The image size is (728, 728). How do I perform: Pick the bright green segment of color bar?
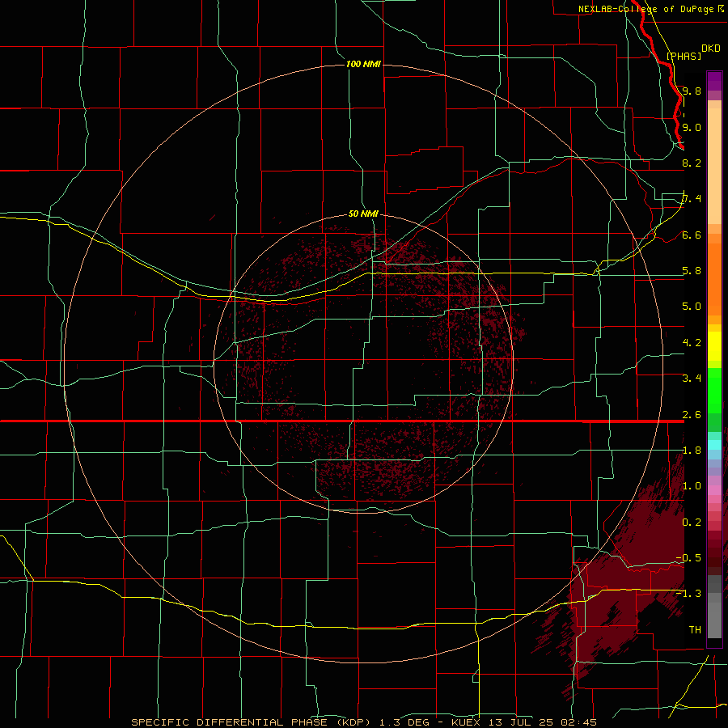click(x=714, y=392)
